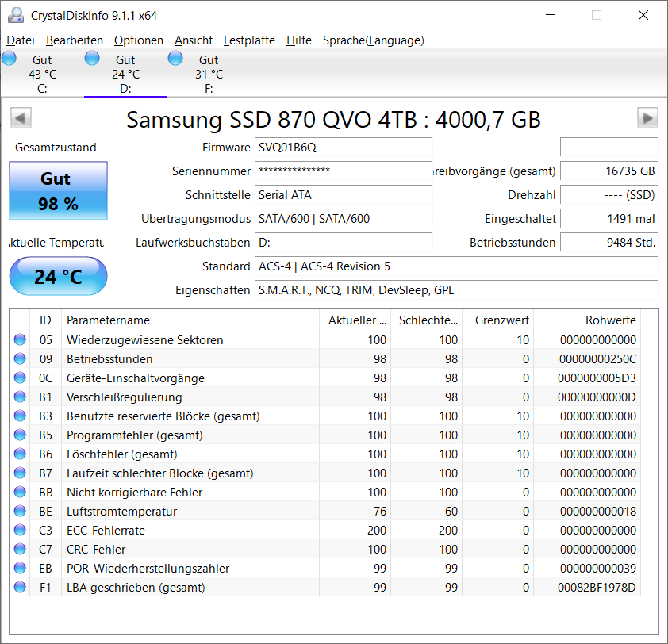Open the Datei menu
The height and width of the screenshot is (644, 668).
pos(21,40)
